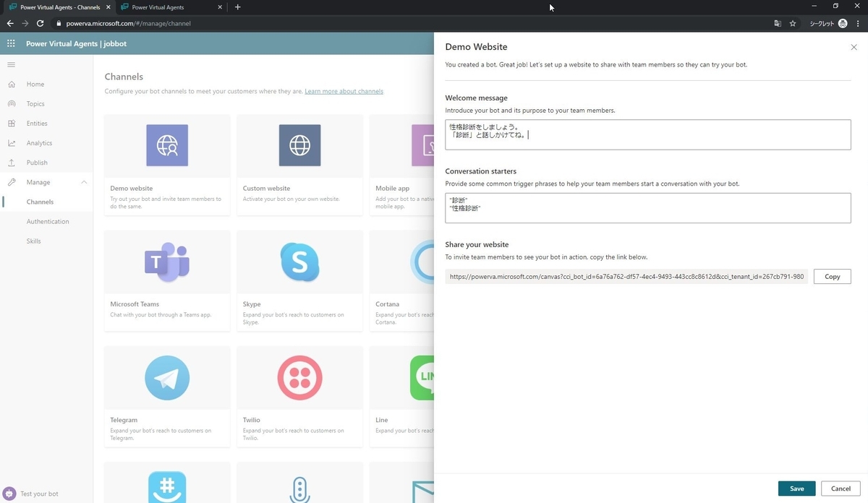The height and width of the screenshot is (503, 868).
Task: Select the Cortana channel icon
Action: [422, 262]
